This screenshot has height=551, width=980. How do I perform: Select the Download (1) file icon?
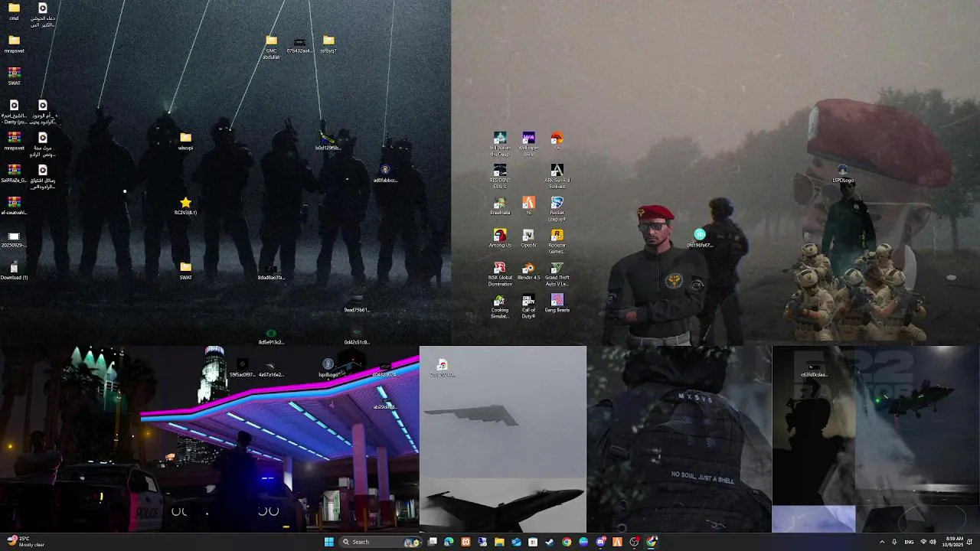click(x=14, y=271)
